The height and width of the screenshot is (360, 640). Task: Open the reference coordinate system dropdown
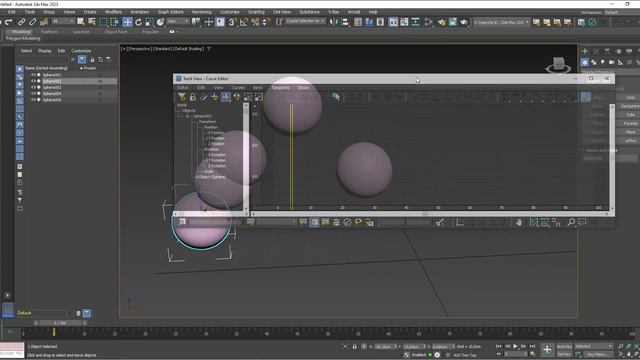(x=178, y=21)
